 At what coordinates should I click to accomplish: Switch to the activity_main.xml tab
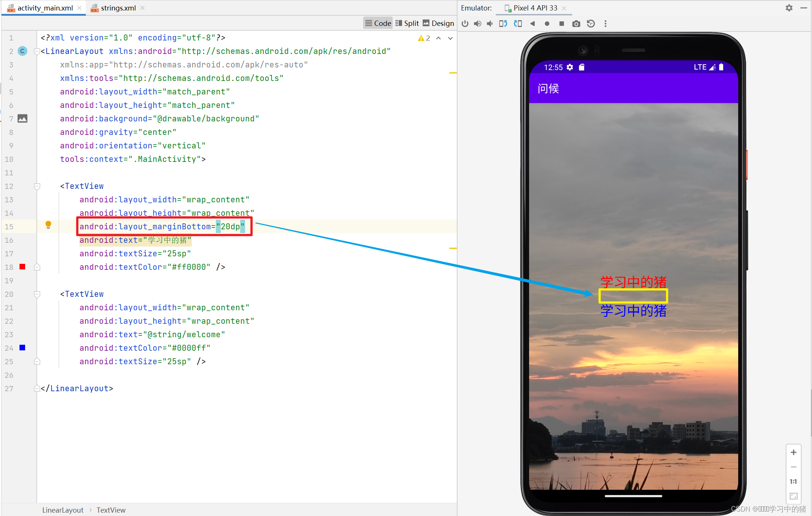(45, 8)
